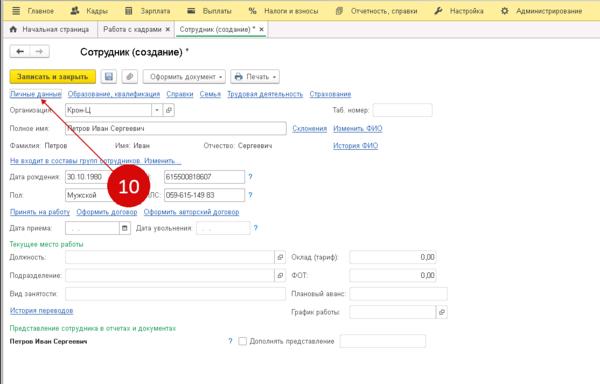Open the Администрирование section
The image size is (600, 384).
click(541, 11)
